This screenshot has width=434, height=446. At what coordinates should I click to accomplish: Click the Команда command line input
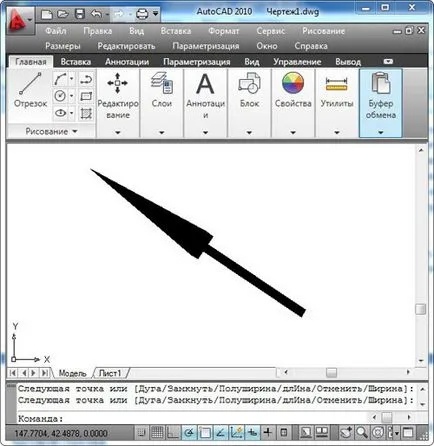[x=213, y=418]
